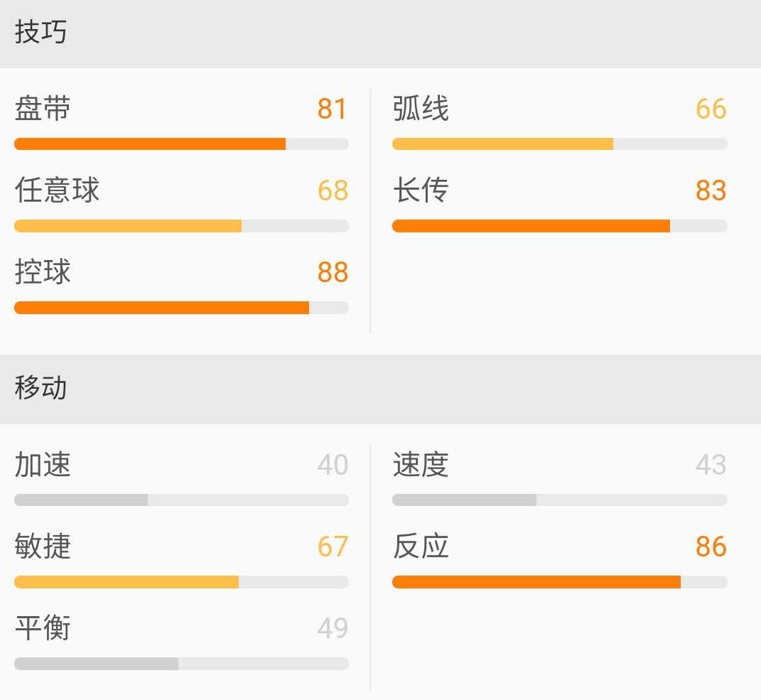Viewport: 761px width, 700px height.
Task: Click the 控球 orange progress bar
Action: 181,308
